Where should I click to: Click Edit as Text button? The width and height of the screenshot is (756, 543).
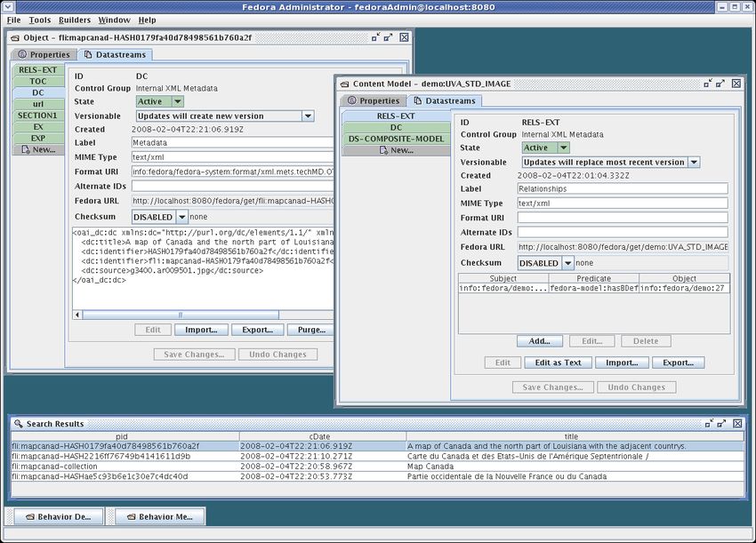point(558,363)
